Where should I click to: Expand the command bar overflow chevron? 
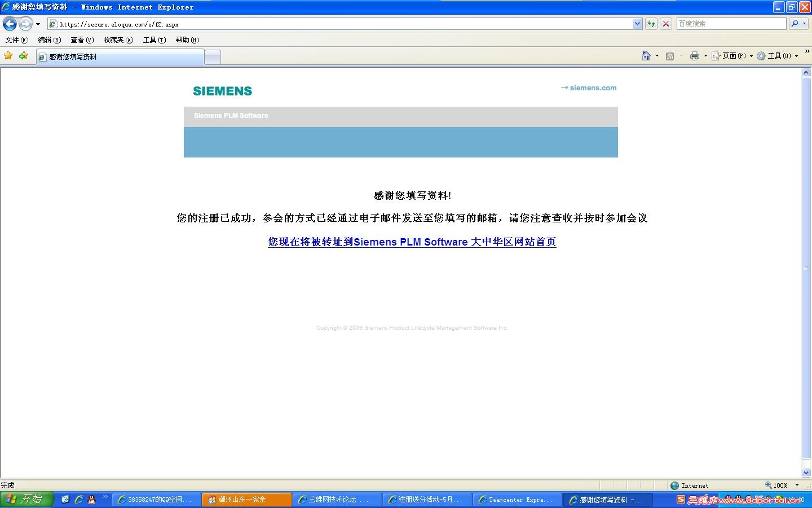[x=807, y=51]
